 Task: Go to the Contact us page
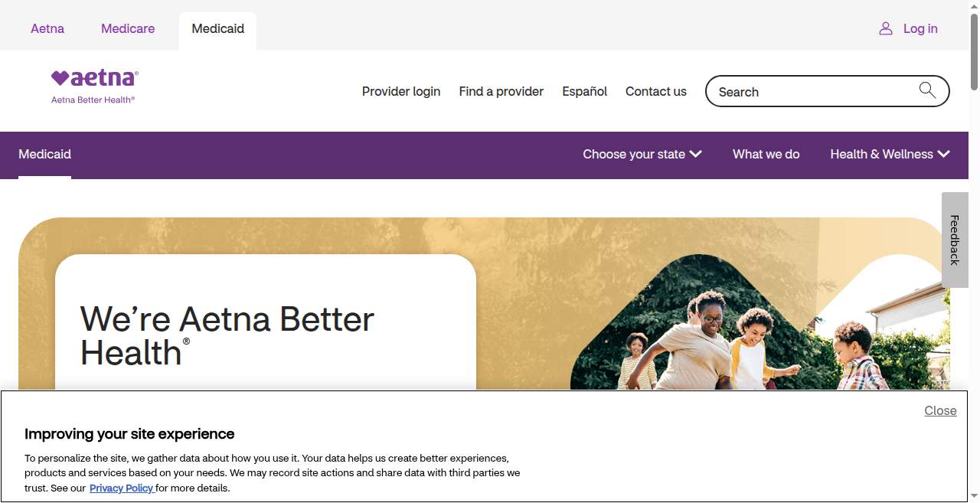656,91
